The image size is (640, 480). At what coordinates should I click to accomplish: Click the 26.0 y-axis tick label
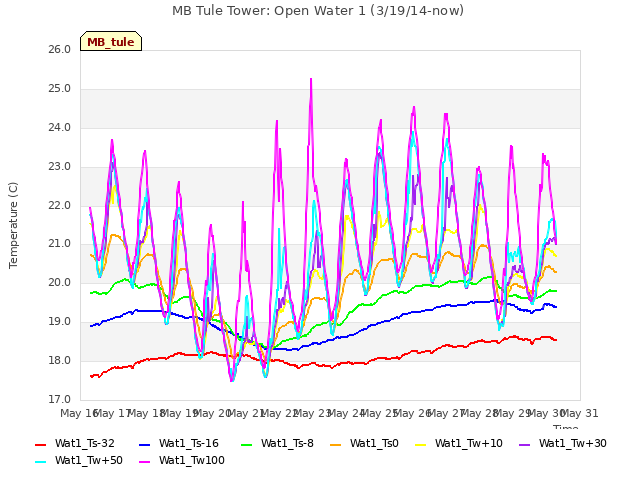60,50
